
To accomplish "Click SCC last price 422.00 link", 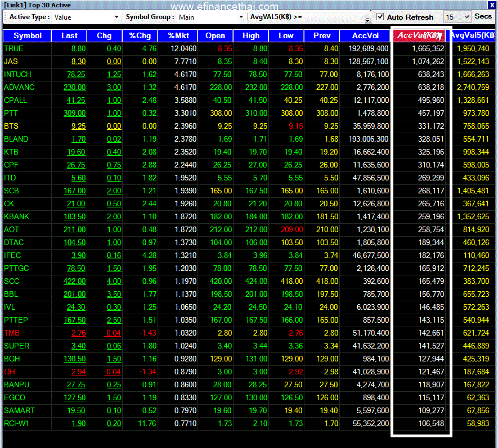I will (x=75, y=282).
